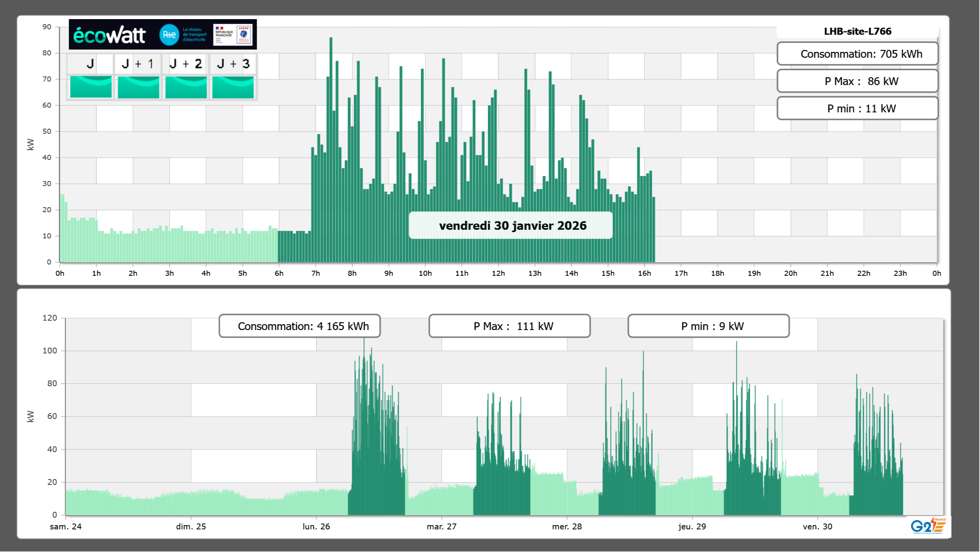Click the P Max : 111 kW box

point(509,326)
